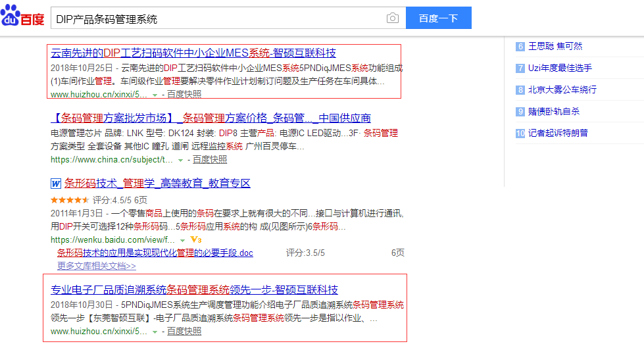Open the hot search item Uzi年度最佳选手
This screenshot has height=348, width=644.
(x=560, y=68)
